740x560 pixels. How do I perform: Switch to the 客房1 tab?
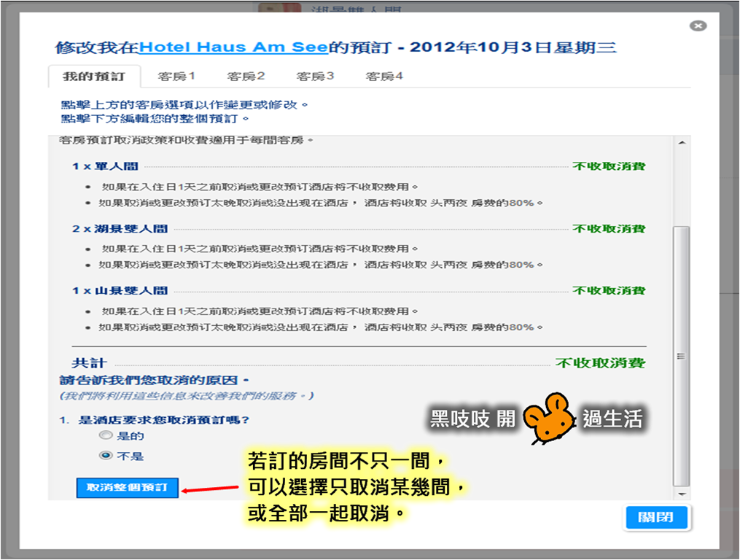click(176, 76)
